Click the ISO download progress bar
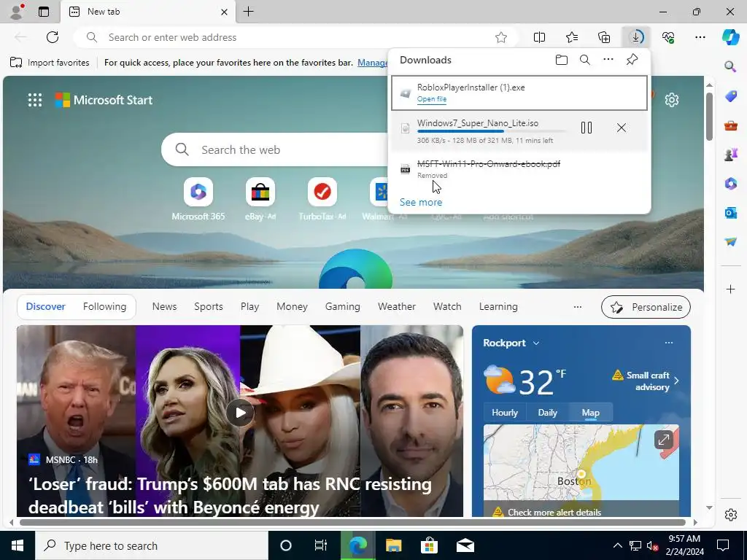Screen dimensions: 747x560 pos(492,131)
